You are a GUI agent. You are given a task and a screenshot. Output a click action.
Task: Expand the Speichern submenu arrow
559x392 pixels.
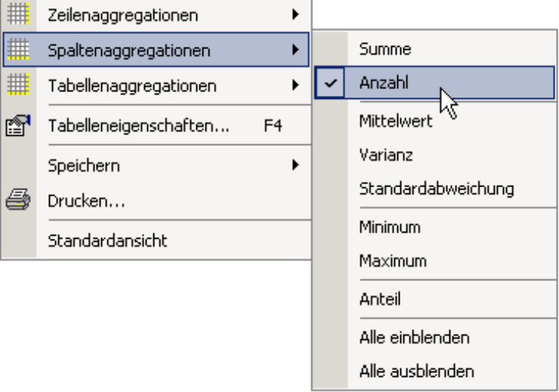295,165
